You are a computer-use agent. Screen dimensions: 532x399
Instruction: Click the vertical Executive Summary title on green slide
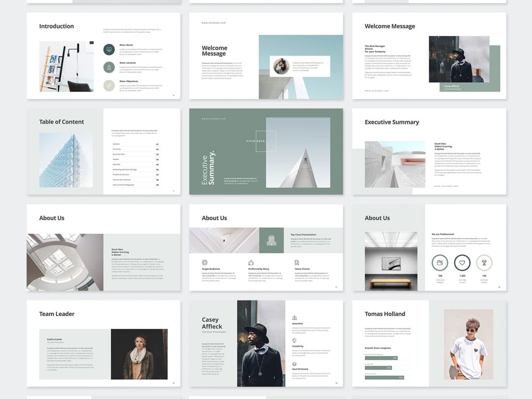(x=208, y=168)
